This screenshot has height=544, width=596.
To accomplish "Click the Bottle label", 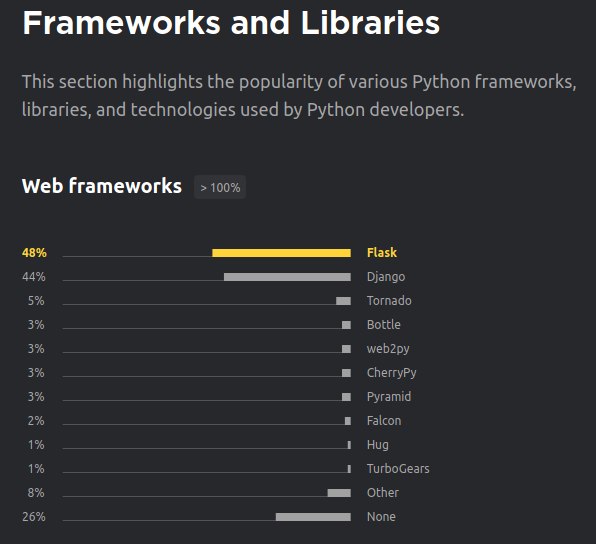I will 384,325.
